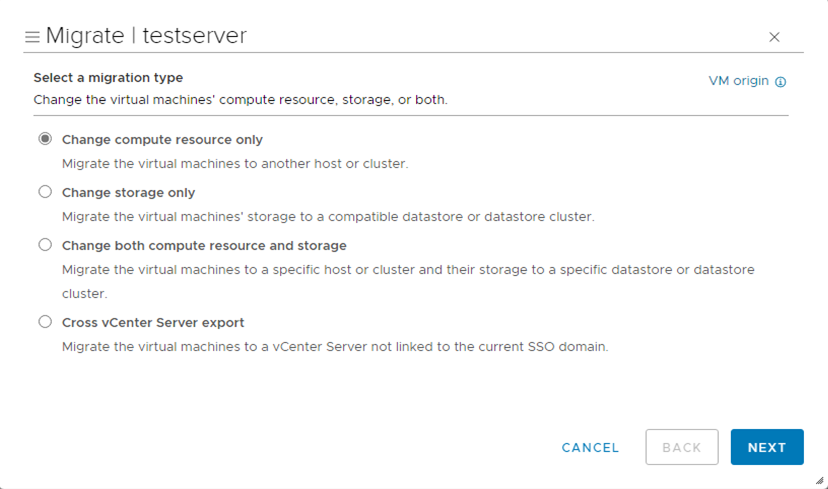Screen dimensions: 828x489
Task: Choose the Change storage only radio button
Action: pyautogui.click(x=45, y=192)
